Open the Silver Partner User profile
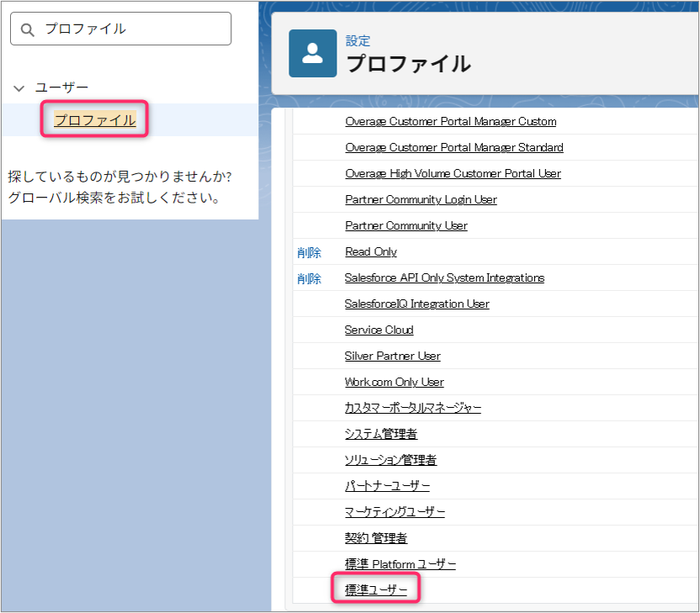700x613 pixels. pyautogui.click(x=392, y=356)
